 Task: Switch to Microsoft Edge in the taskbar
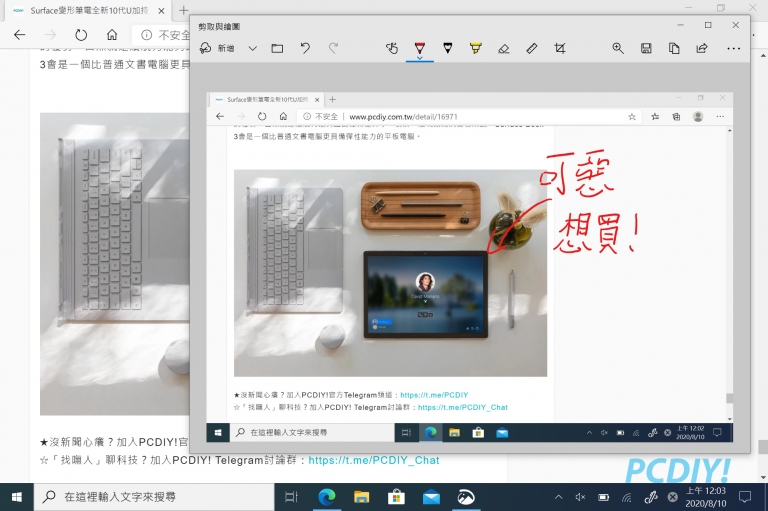(327, 497)
